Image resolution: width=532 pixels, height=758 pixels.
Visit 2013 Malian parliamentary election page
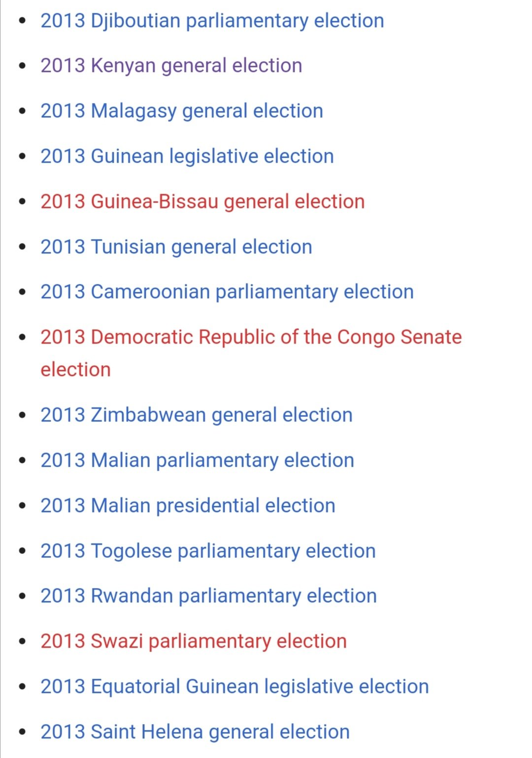coord(197,461)
